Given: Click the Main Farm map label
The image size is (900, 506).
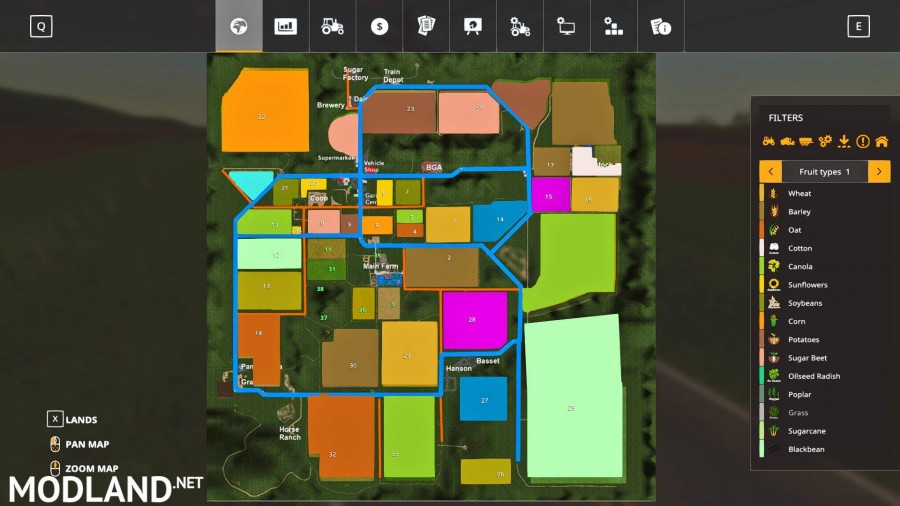Looking at the screenshot, I should pos(380,266).
